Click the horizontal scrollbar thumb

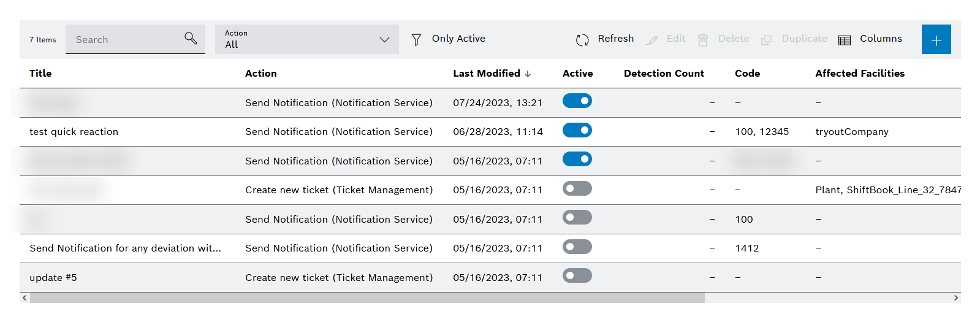(x=367, y=298)
